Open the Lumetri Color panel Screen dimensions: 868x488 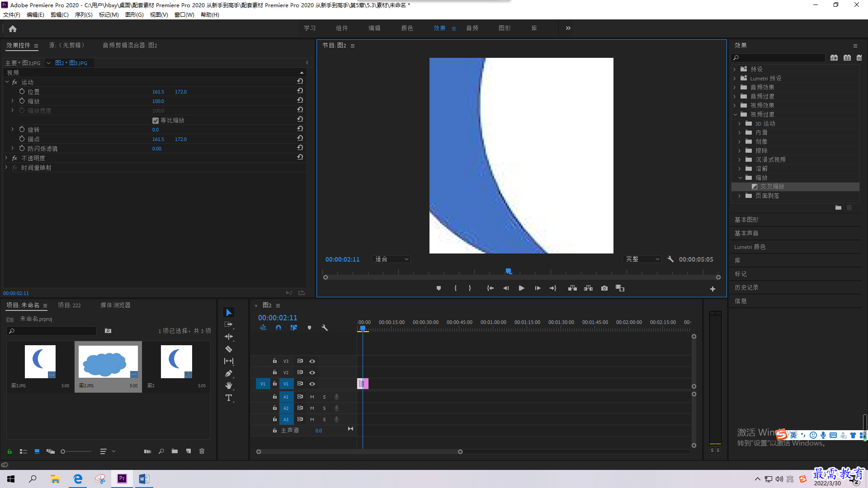coord(750,247)
